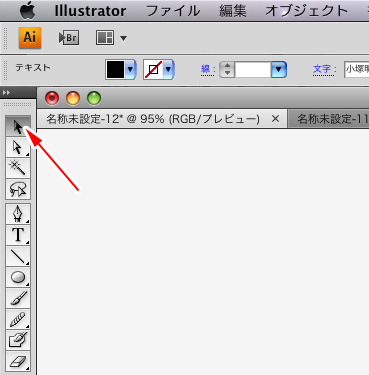Click the black fill color swatch
369x375 pixels.
point(115,70)
